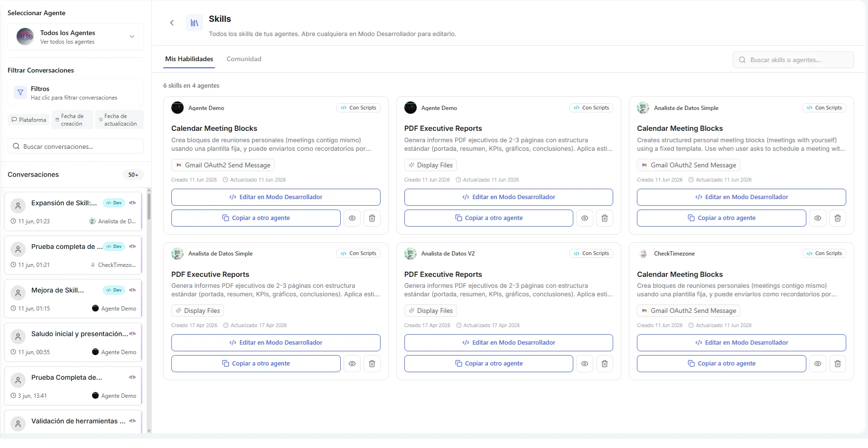The height and width of the screenshot is (448, 868).
Task: Click the magnifier icon in Buscar skills field
Action: click(x=742, y=60)
